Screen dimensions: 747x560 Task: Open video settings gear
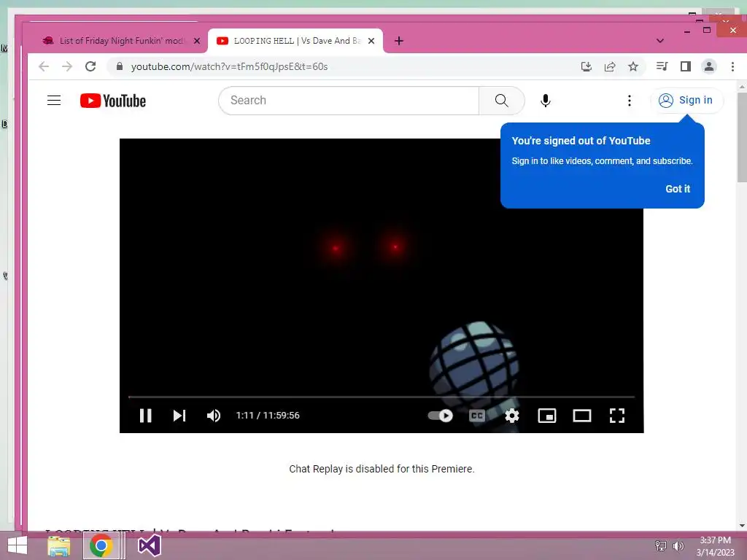point(512,416)
